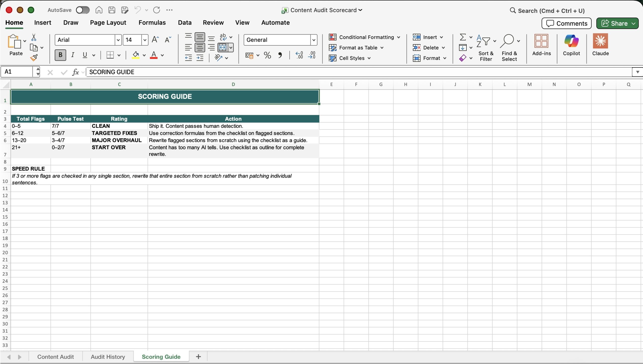Open the Audit History sheet tab
This screenshot has height=364, width=643.
pos(108,357)
